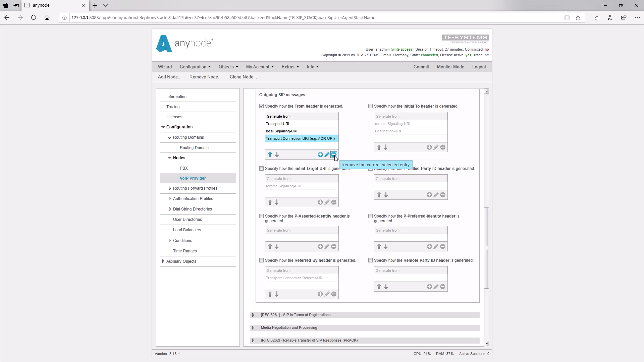Refresh the browser page
Viewport: 644px width, 362px height.
[x=34, y=17]
